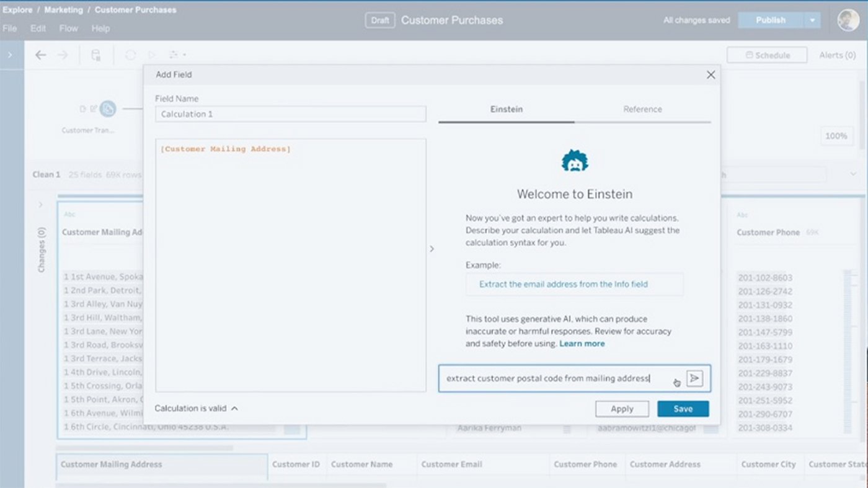Click the Einstein mascot icon
Viewport: 868px width, 488px height.
pyautogui.click(x=575, y=161)
